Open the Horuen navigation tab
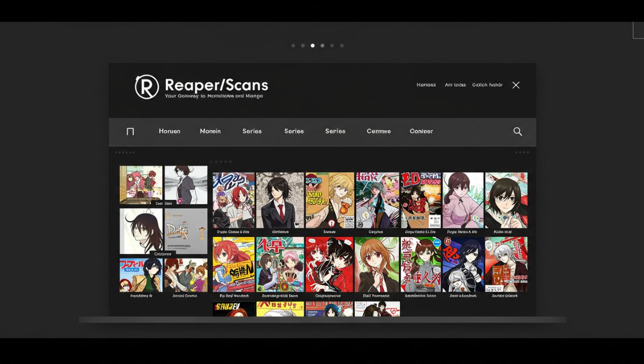Screen dimensions: 644x364 point(170,131)
